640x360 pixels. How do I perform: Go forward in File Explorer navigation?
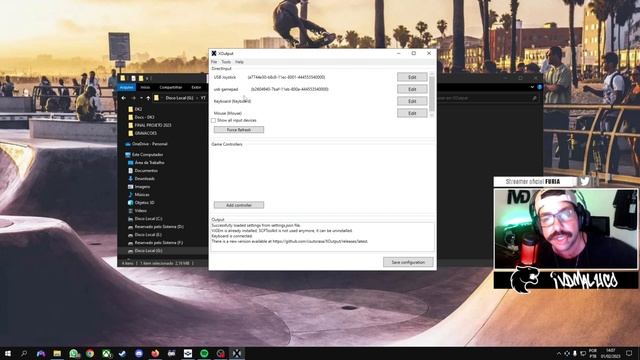(133, 98)
